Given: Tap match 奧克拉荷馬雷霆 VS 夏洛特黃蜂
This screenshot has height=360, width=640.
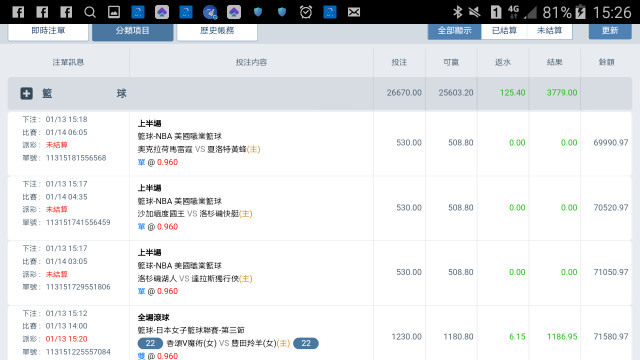Looking at the screenshot, I should [x=199, y=149].
